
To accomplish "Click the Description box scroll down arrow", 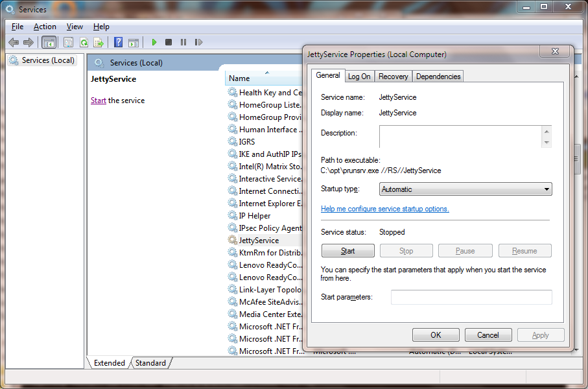I will tap(547, 143).
